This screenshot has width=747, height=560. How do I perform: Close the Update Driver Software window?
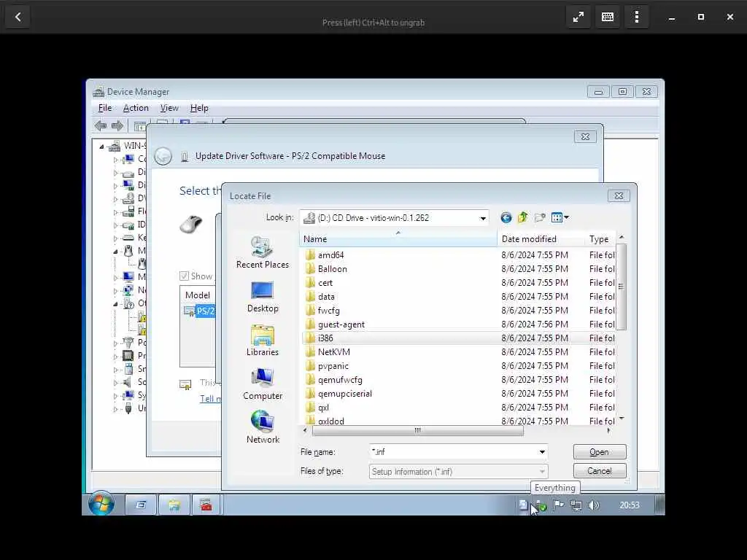tap(585, 136)
